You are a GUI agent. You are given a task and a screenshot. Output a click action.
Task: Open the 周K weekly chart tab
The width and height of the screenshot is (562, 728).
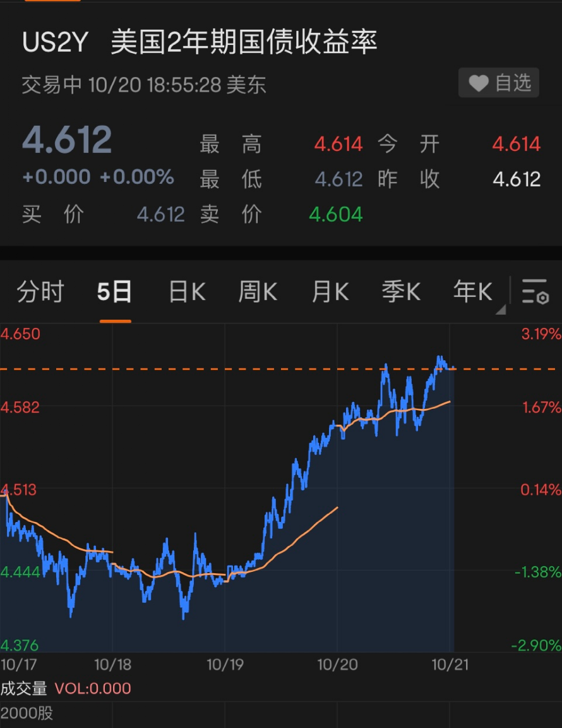point(258,292)
